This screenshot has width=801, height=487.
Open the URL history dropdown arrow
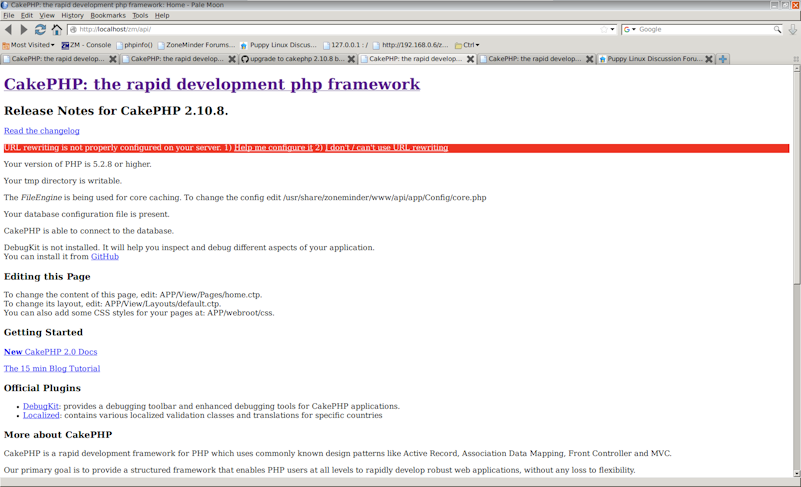[x=612, y=30]
